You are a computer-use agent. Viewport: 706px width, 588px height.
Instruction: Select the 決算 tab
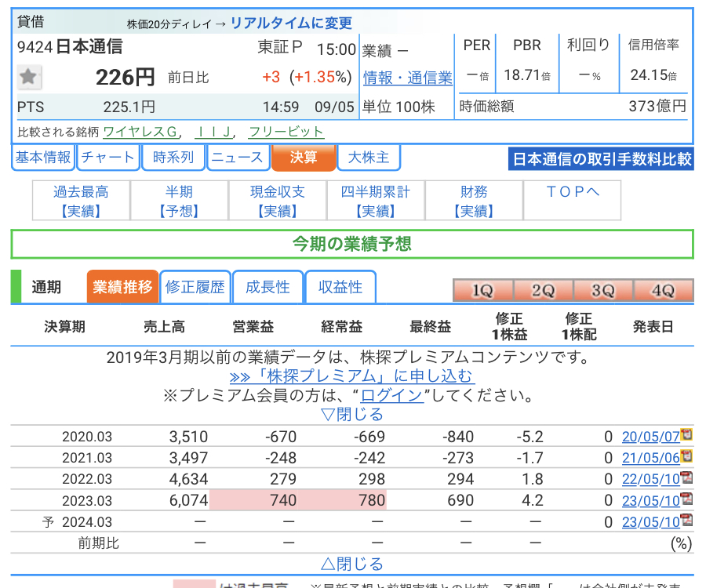pyautogui.click(x=304, y=158)
